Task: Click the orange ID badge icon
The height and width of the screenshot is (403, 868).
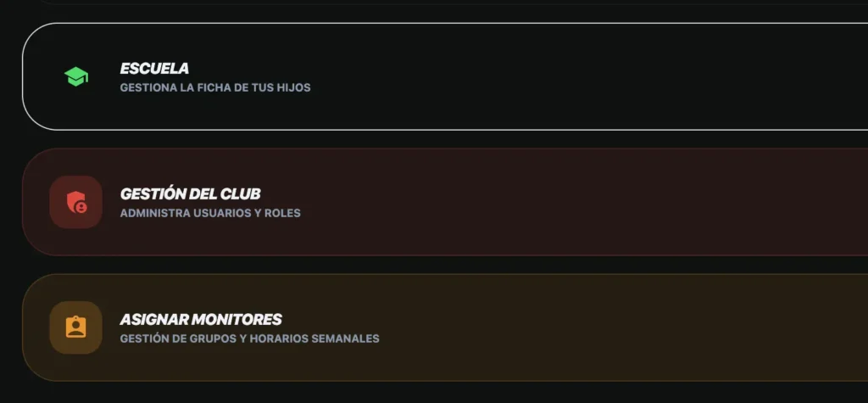Action: [76, 327]
